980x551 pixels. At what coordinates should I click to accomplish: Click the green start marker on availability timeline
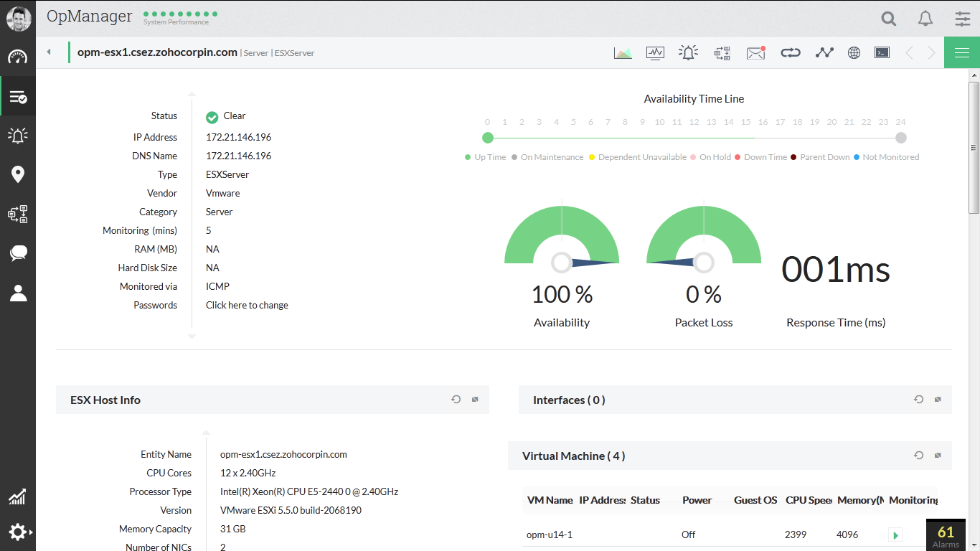488,138
